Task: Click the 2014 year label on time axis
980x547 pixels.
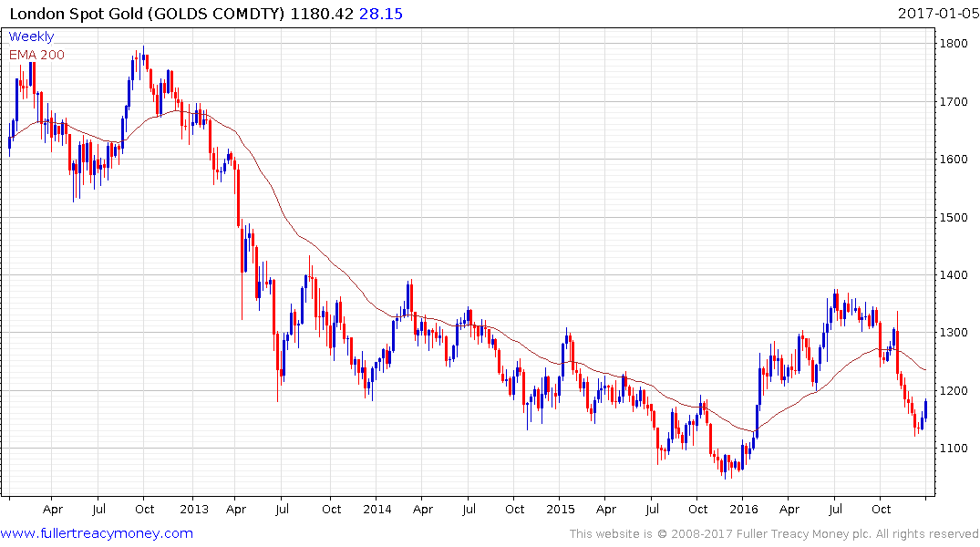Action: pyautogui.click(x=377, y=510)
